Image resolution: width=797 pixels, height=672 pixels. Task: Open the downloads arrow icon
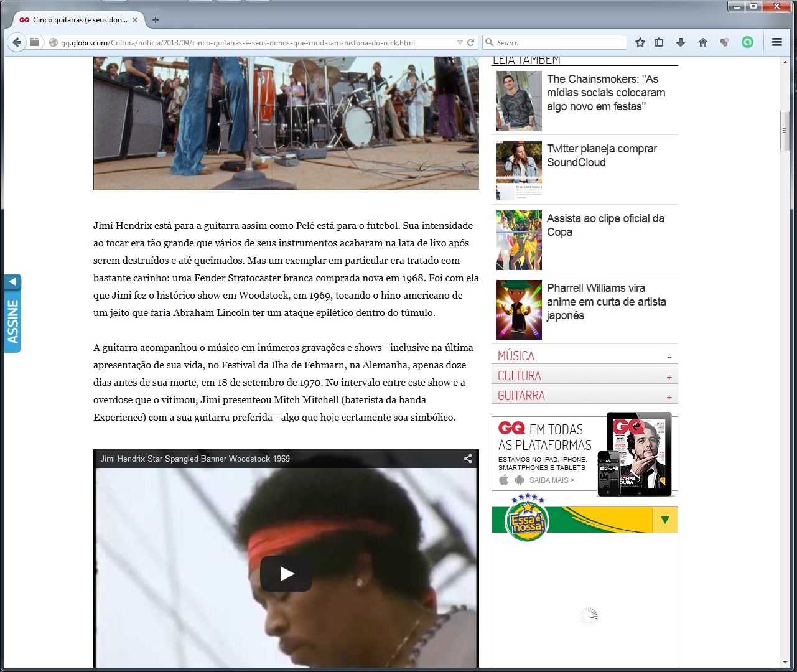[681, 42]
